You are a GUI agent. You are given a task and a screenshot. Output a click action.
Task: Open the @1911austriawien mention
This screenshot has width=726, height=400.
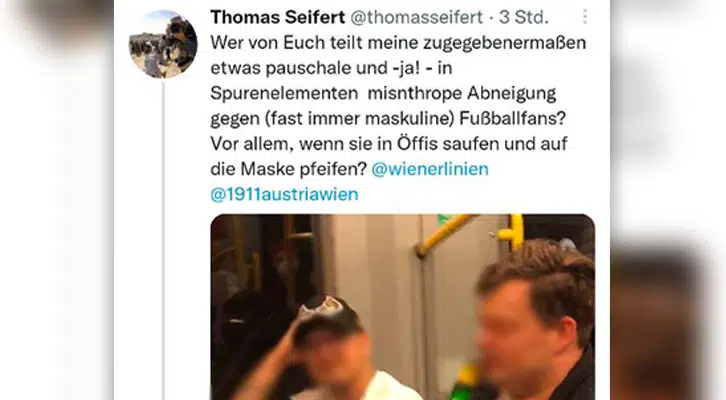(x=284, y=194)
